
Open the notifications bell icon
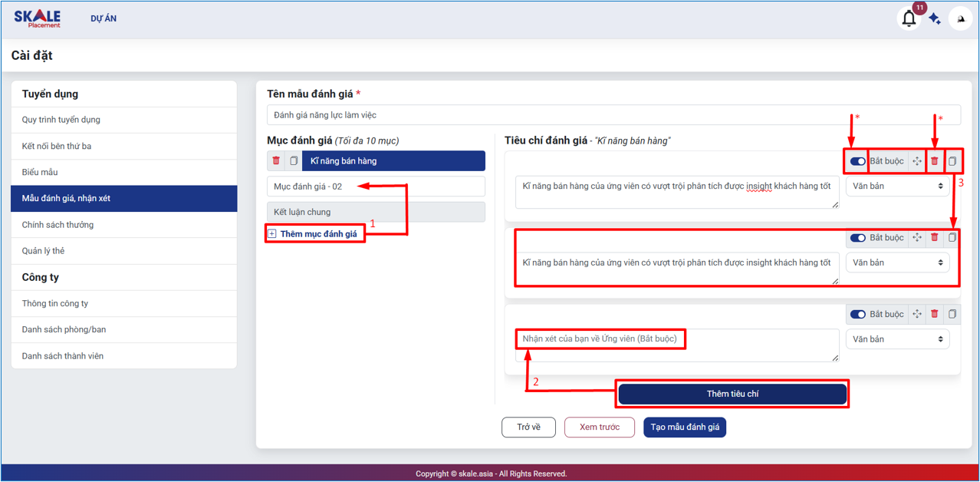[909, 18]
